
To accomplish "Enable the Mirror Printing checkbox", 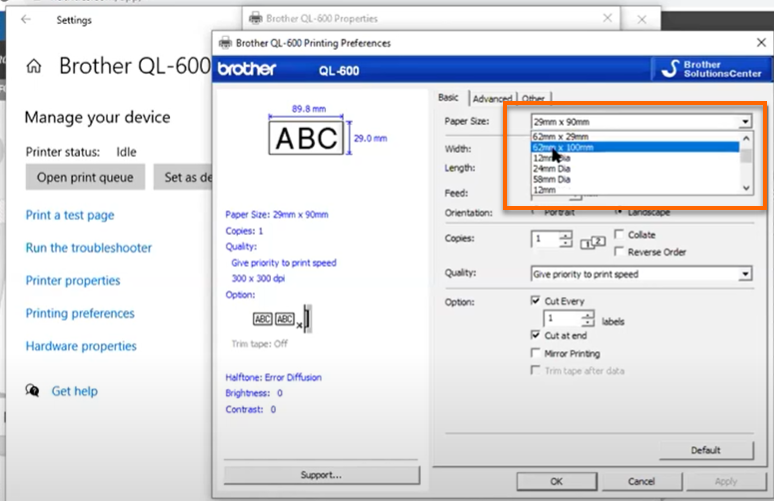I will (x=536, y=353).
